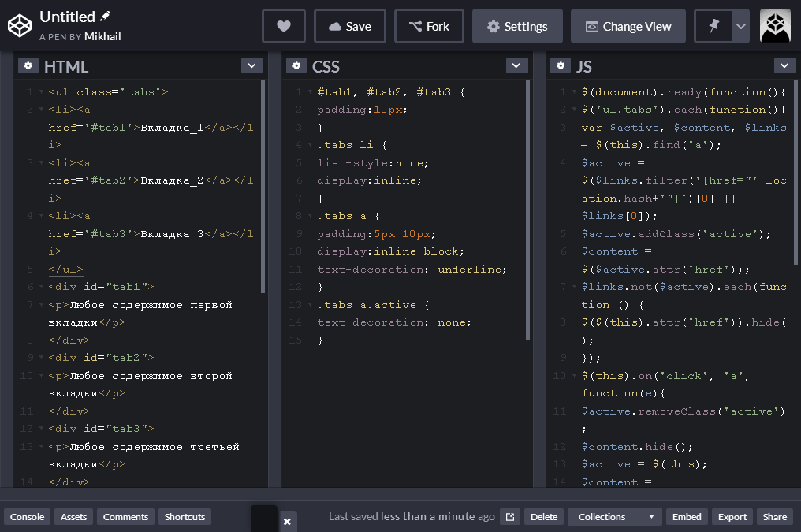Screen dimensions: 801x532
Task: Open pen in new window icon
Action: click(x=510, y=517)
